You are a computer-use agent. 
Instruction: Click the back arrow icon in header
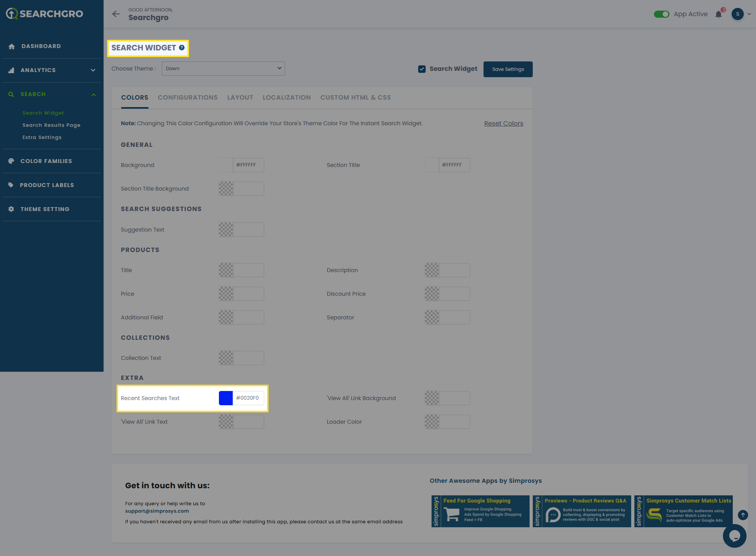116,14
